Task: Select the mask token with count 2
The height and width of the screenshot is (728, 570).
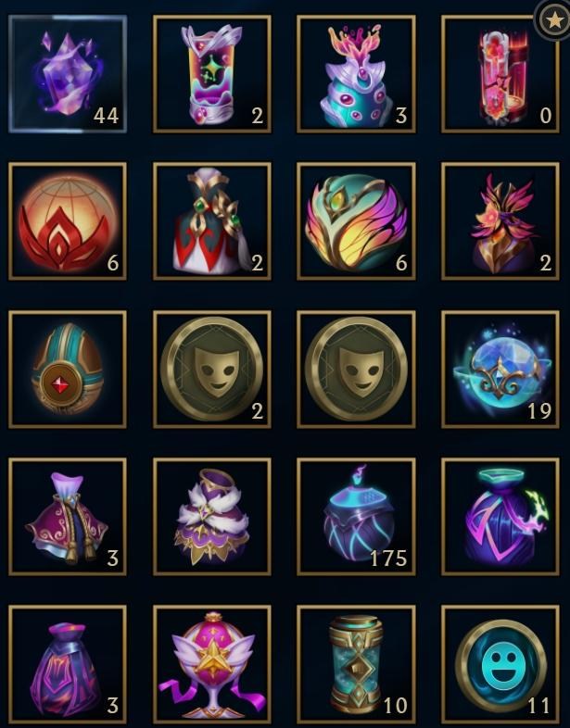Action: click(212, 370)
